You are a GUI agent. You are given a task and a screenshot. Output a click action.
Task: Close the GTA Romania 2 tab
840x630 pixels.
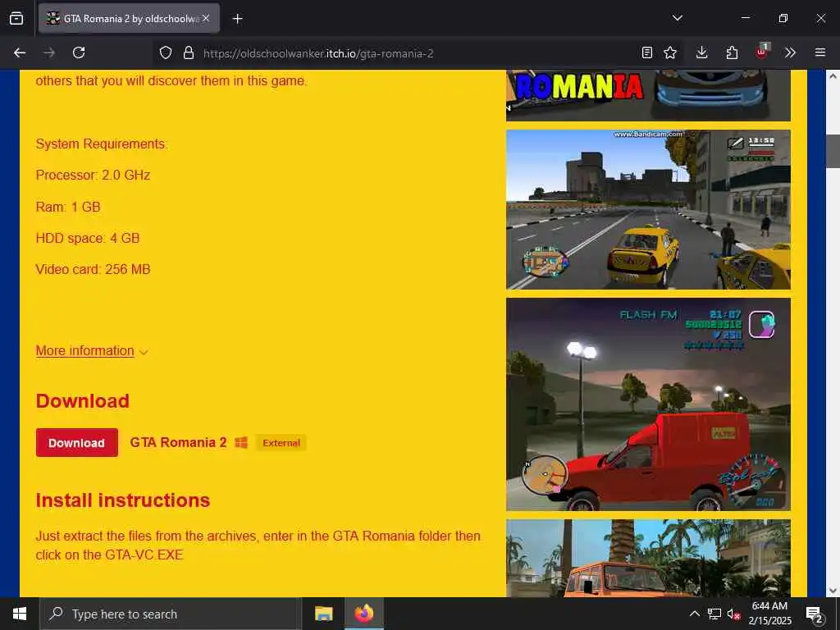[x=206, y=18]
